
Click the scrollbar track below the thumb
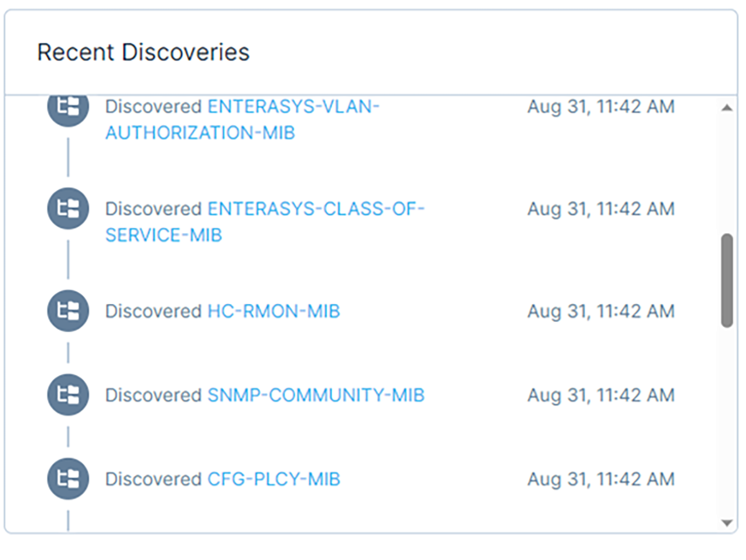tap(727, 423)
